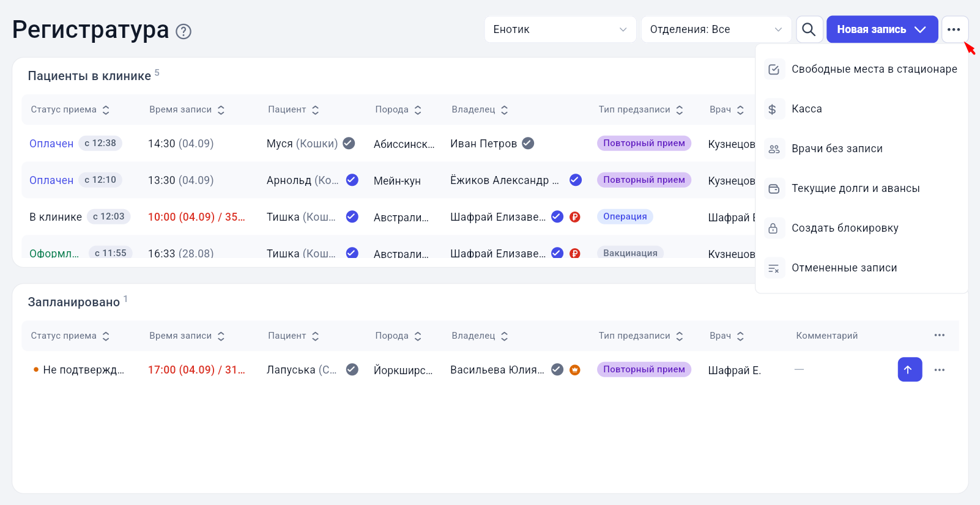Choose Создать блокировку in the menu

[862, 228]
